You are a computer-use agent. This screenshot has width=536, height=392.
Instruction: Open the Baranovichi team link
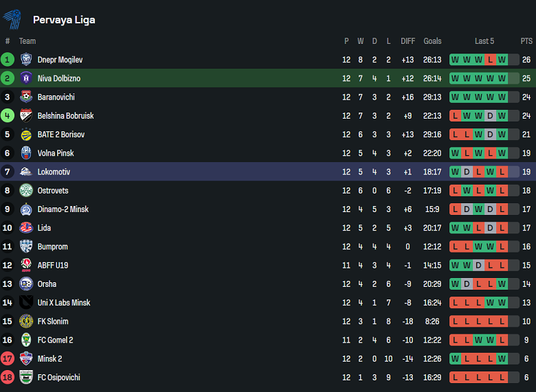(56, 97)
